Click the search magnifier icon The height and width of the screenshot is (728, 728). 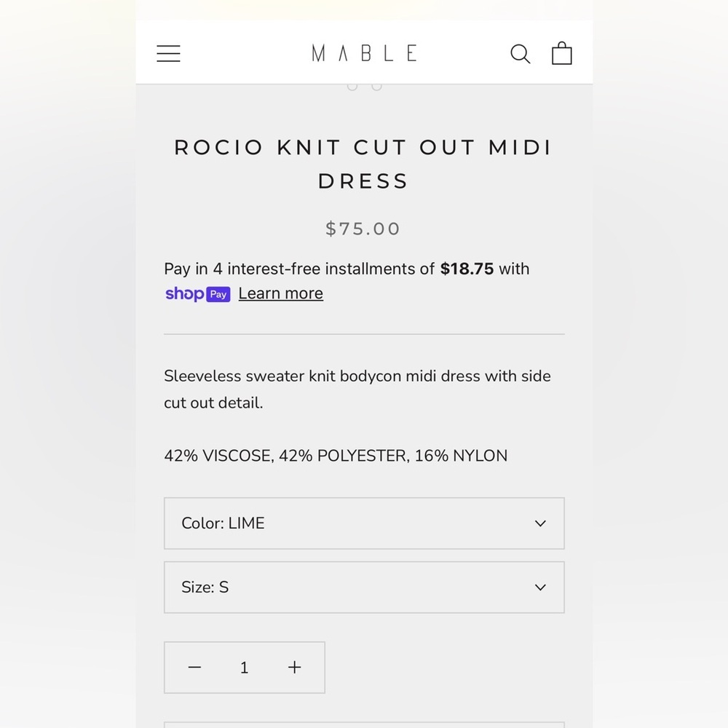click(x=520, y=52)
